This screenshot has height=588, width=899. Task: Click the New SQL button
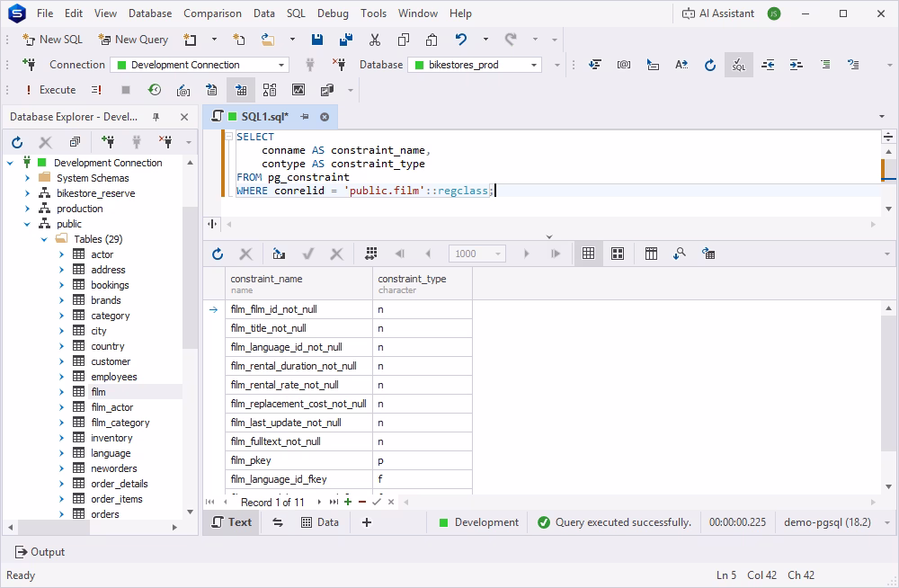pyautogui.click(x=52, y=39)
